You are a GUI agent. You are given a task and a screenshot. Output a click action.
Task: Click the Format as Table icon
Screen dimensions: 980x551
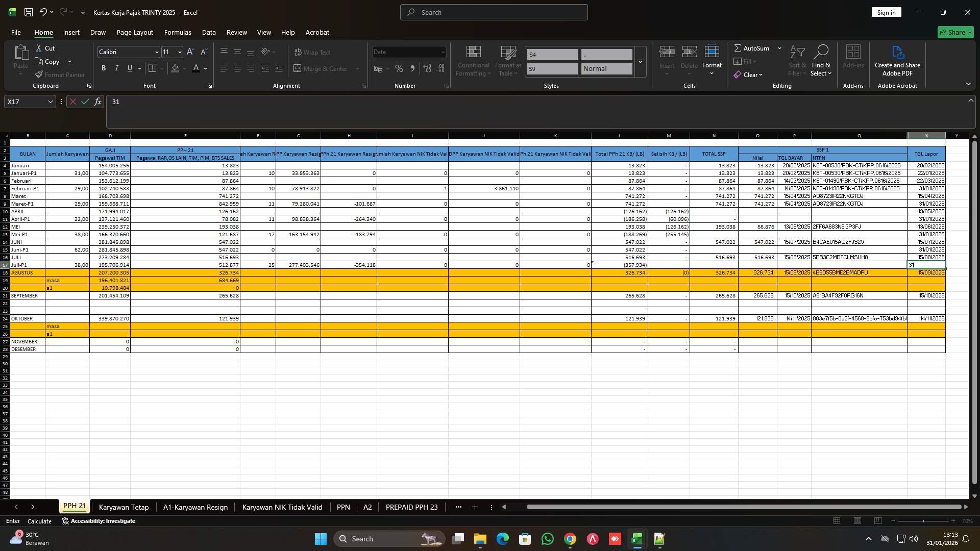507,60
